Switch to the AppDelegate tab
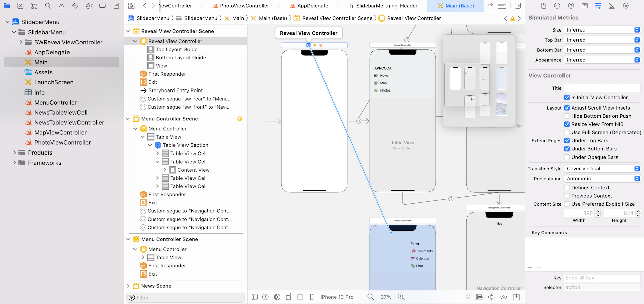644x304 pixels. [312, 6]
